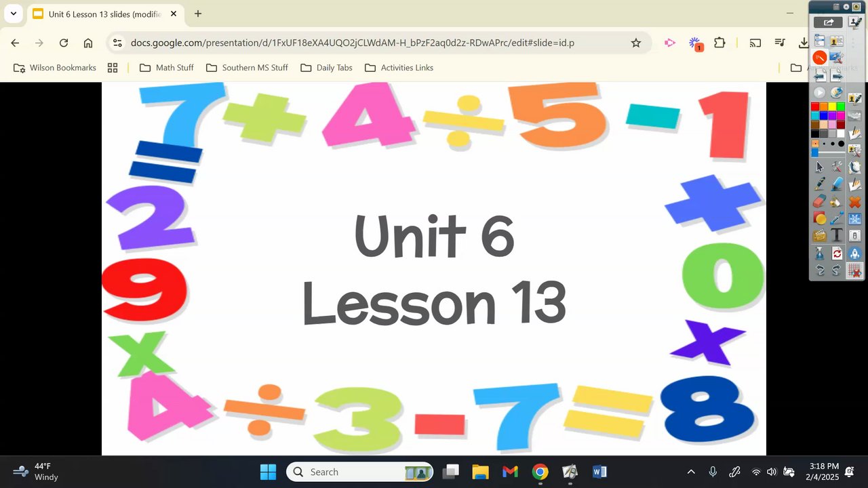Open the Activities Links bookmark folder
Screen dimensions: 868x488
pyautogui.click(x=399, y=68)
